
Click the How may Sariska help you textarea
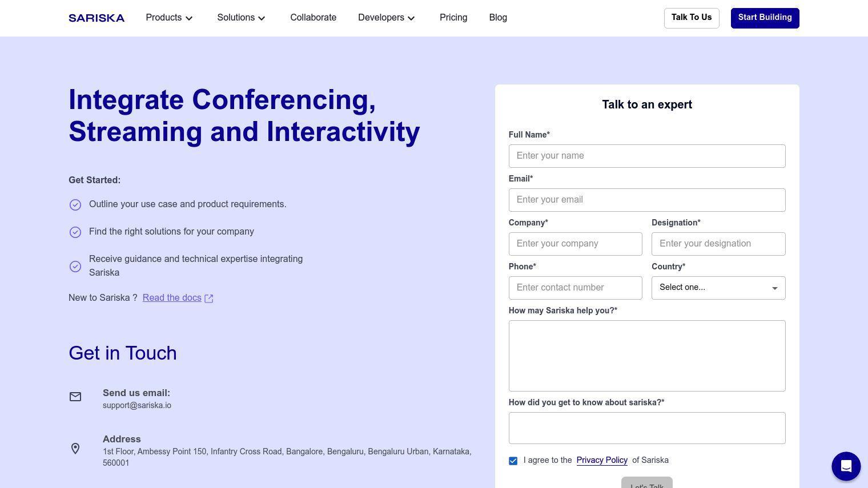pos(647,356)
